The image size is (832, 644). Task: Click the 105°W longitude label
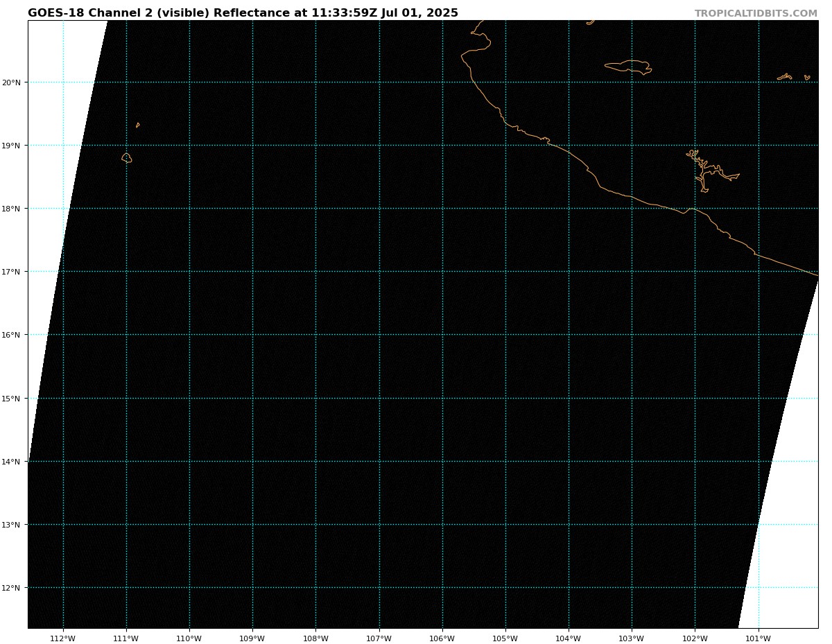click(x=505, y=638)
